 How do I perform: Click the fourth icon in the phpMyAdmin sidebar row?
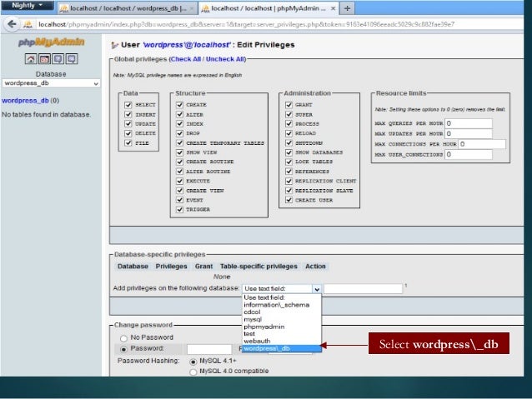(71, 58)
